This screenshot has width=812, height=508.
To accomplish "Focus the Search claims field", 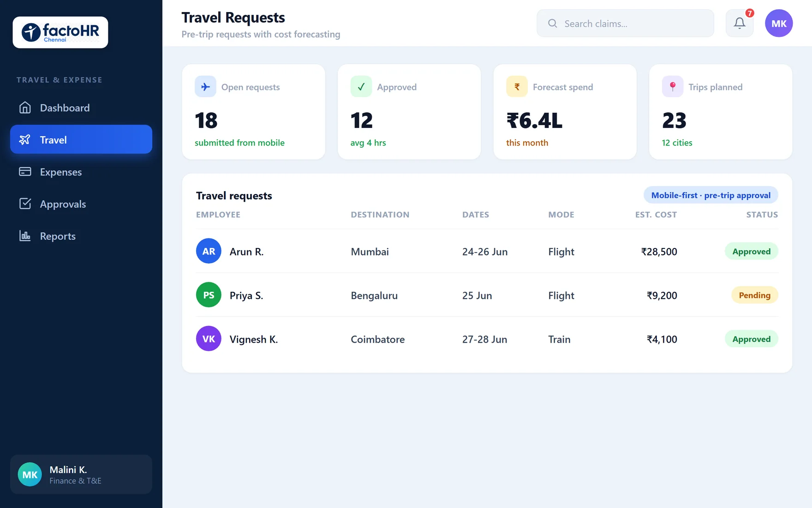I will tap(625, 23).
